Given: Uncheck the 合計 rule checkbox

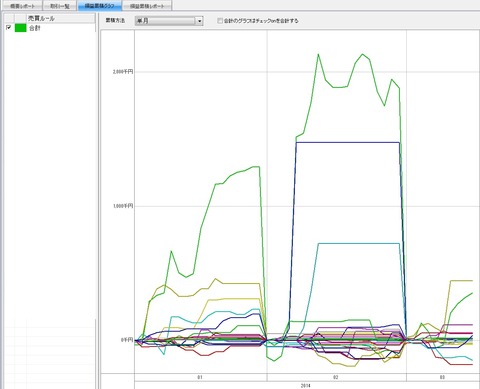Looking at the screenshot, I should (x=9, y=28).
